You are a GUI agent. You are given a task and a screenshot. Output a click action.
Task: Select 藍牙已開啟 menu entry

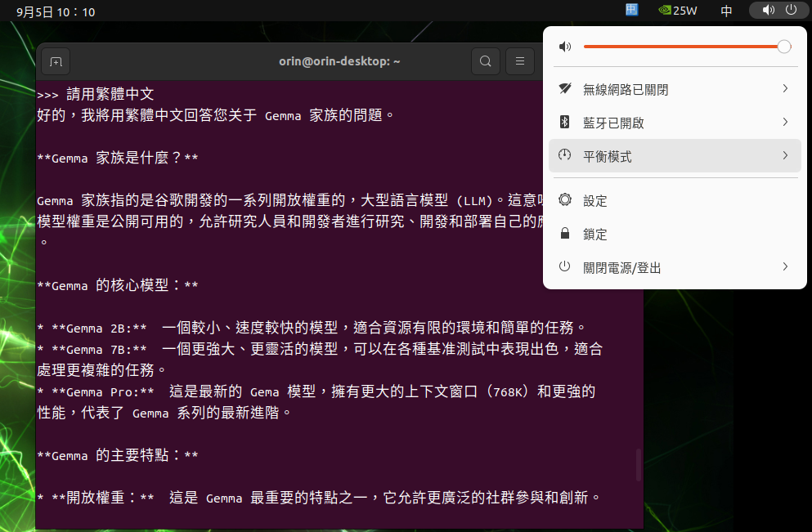click(675, 122)
